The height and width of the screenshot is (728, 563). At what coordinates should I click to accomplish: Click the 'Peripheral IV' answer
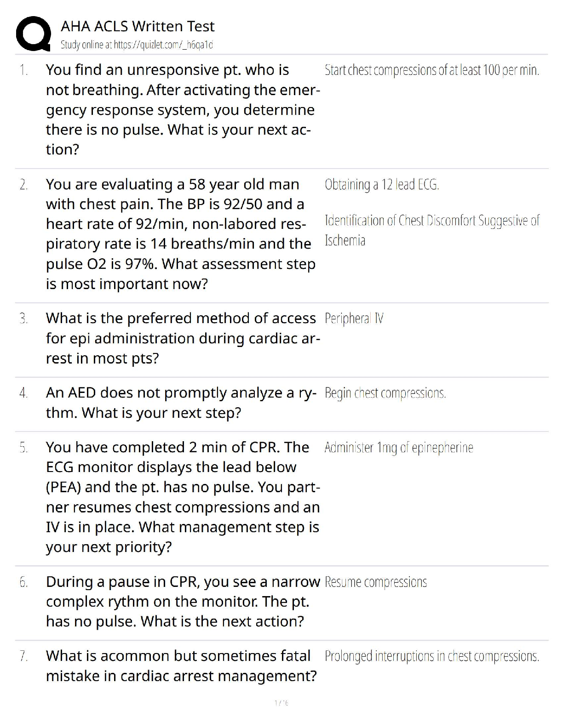pos(354,318)
